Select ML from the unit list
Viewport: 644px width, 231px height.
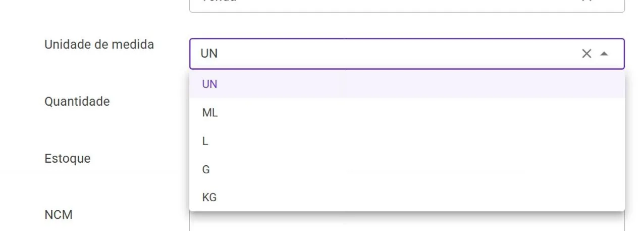point(407,113)
